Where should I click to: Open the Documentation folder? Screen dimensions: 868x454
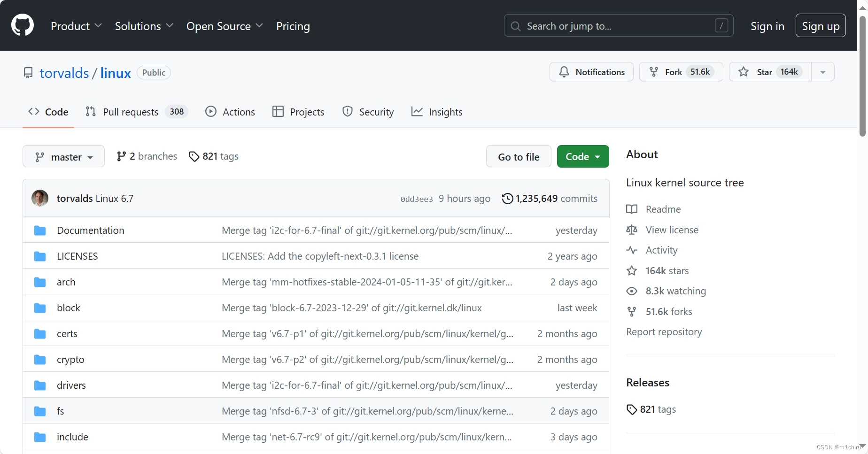click(91, 231)
